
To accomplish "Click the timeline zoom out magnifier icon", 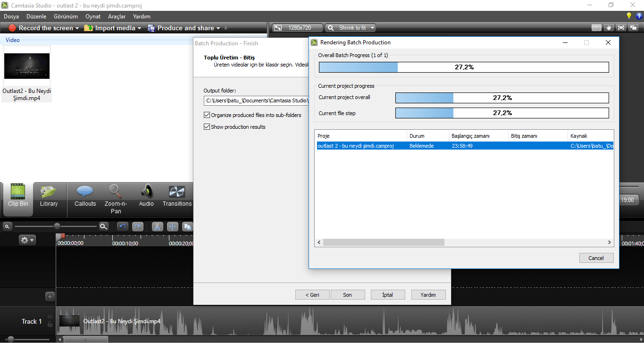I will tap(8, 226).
